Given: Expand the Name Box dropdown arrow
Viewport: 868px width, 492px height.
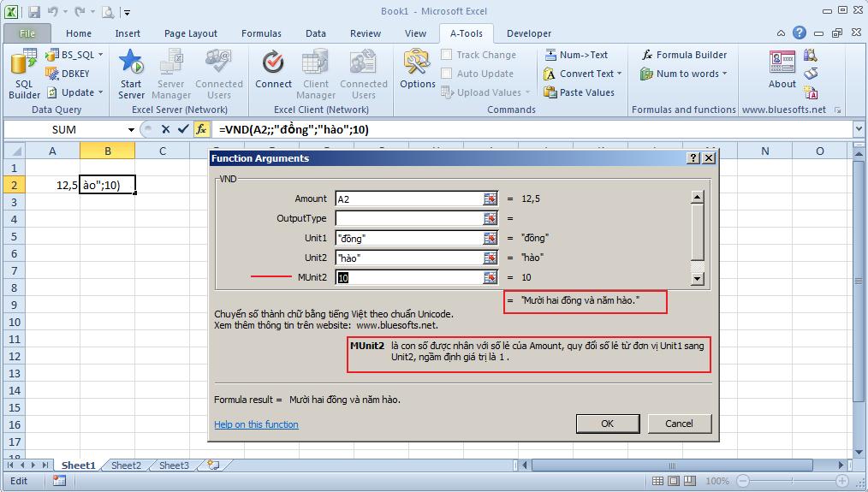Looking at the screenshot, I should pos(131,130).
